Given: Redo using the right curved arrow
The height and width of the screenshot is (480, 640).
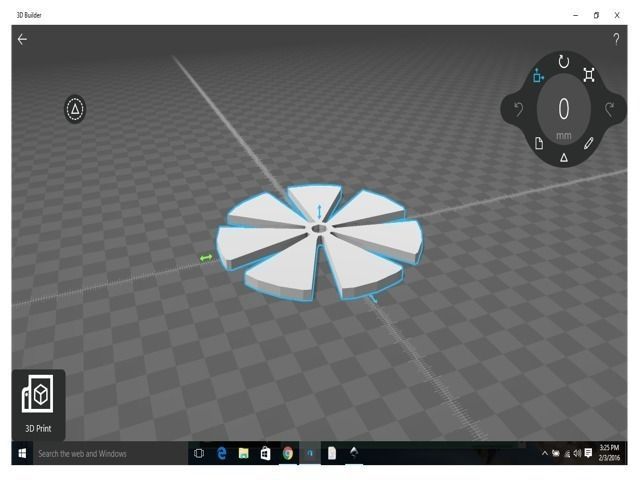Looking at the screenshot, I should click(609, 109).
